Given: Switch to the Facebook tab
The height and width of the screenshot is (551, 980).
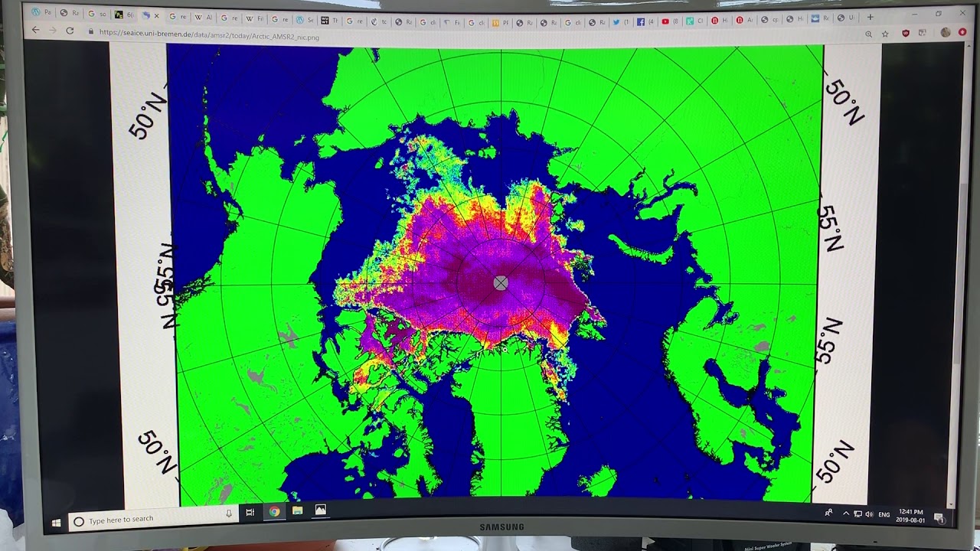Looking at the screenshot, I should (645, 21).
